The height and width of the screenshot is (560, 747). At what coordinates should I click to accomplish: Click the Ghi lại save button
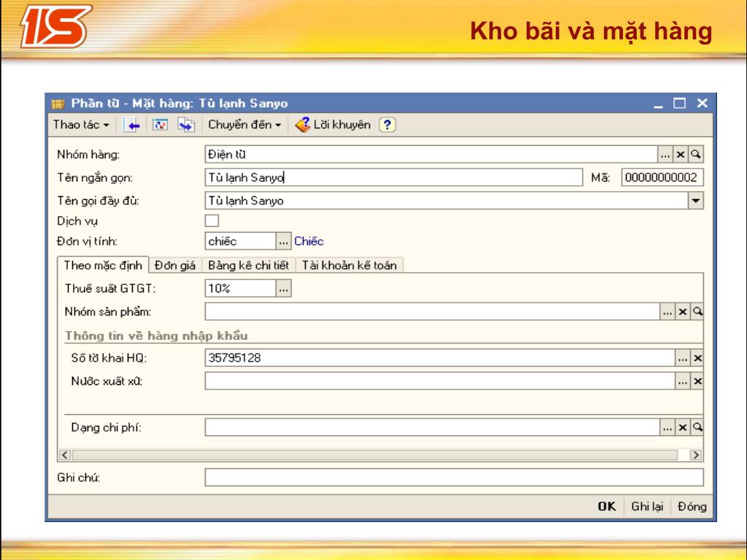click(x=647, y=507)
